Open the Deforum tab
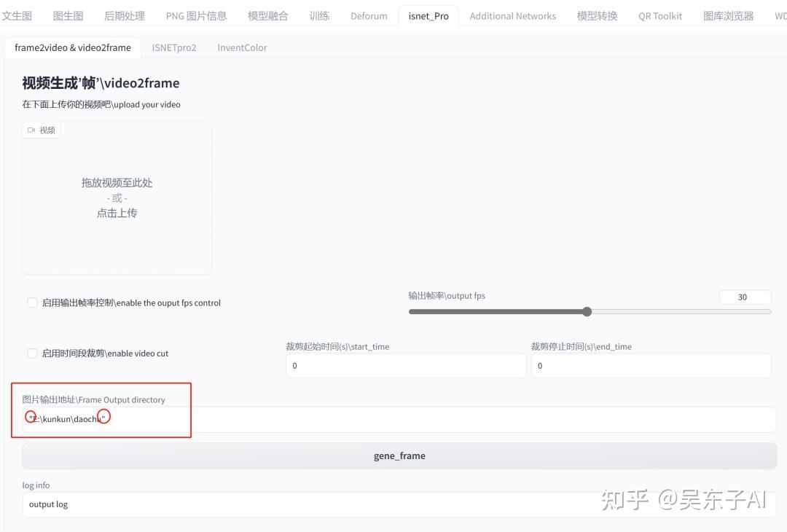This screenshot has width=787, height=532. [x=369, y=16]
